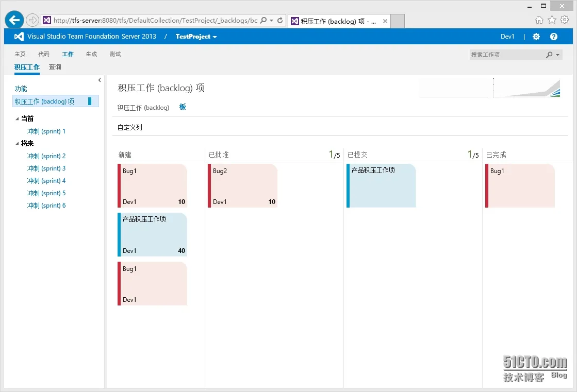Click the search magnifier in the work item search
Screen dimensions: 577x392
tap(550, 55)
